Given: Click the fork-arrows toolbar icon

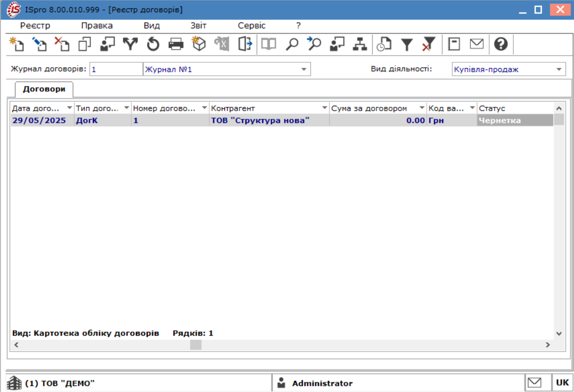Looking at the screenshot, I should point(130,44).
